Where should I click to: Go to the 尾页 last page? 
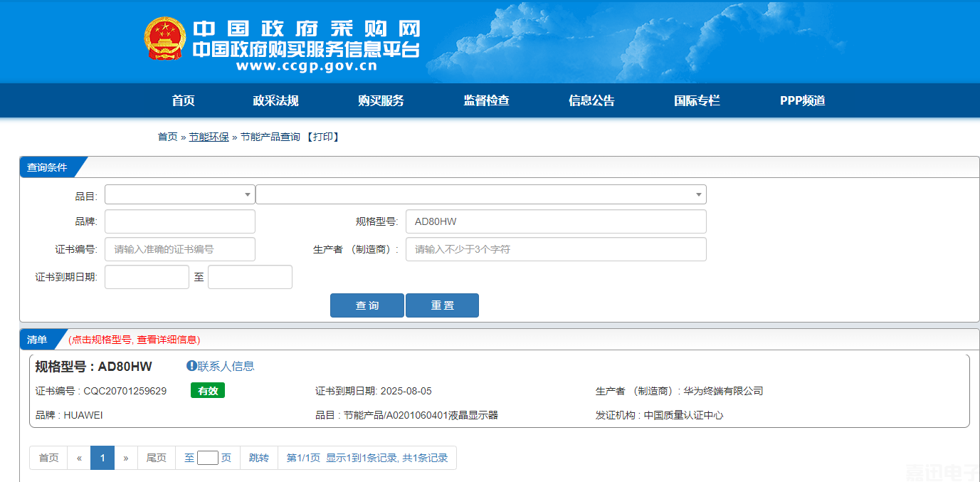pyautogui.click(x=156, y=458)
